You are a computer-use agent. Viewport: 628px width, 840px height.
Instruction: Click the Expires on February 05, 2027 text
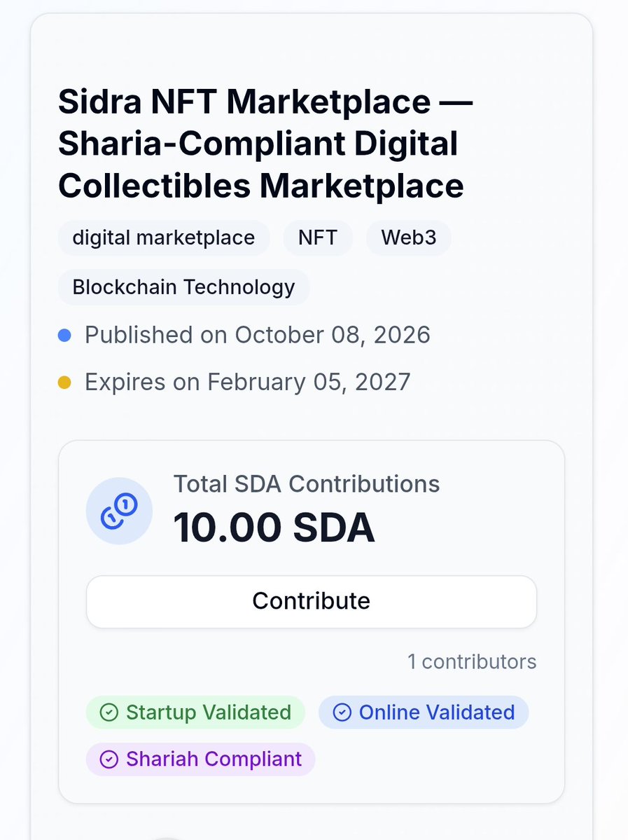(247, 383)
